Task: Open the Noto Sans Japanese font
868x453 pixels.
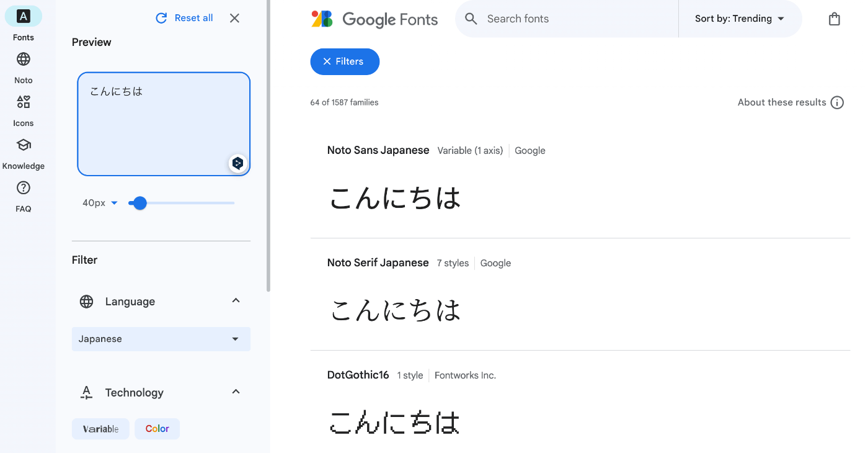Action: coord(378,150)
